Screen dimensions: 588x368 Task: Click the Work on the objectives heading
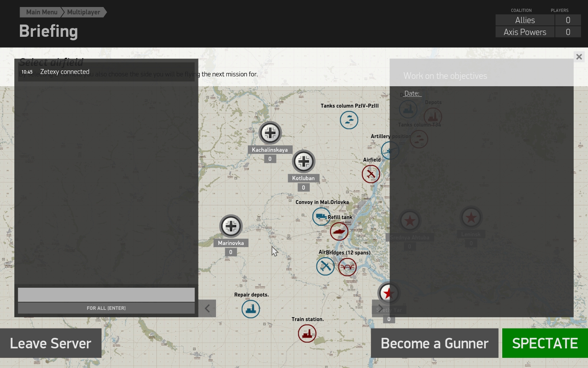pos(445,76)
